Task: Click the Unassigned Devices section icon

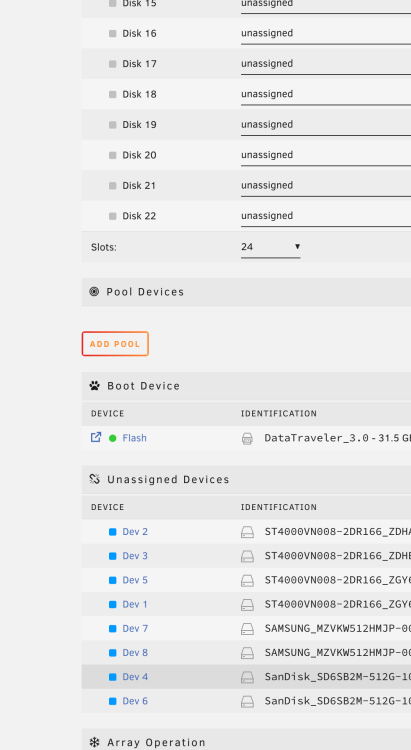Action: coord(94,479)
